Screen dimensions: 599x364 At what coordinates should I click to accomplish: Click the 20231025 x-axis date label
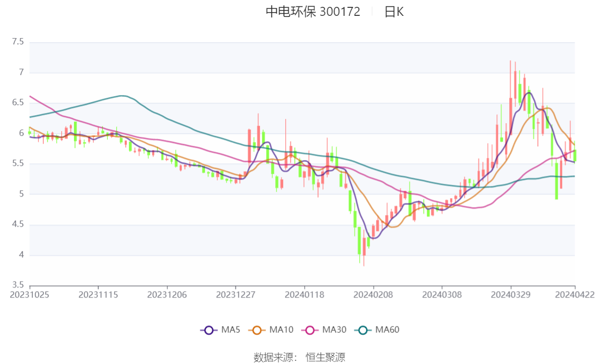coord(30,295)
